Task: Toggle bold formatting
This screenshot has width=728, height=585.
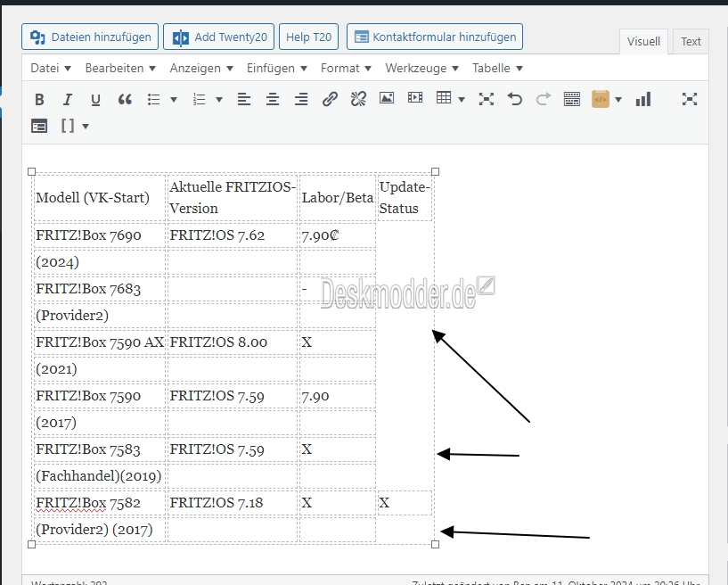Action: 39,99
